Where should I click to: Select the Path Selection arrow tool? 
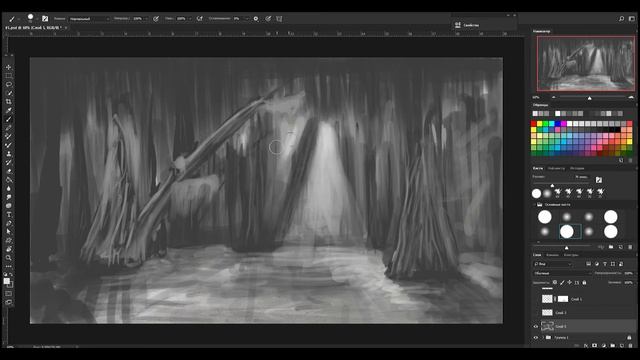click(9, 232)
